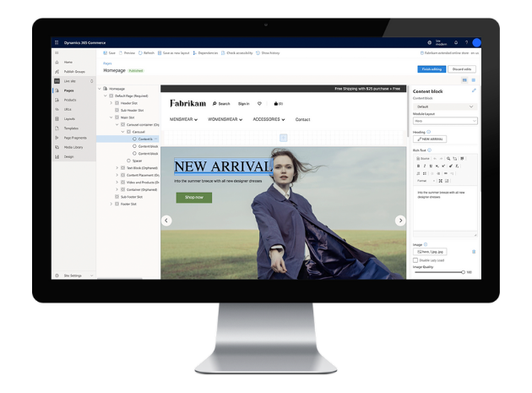Expand the Header Slot node

pyautogui.click(x=111, y=103)
